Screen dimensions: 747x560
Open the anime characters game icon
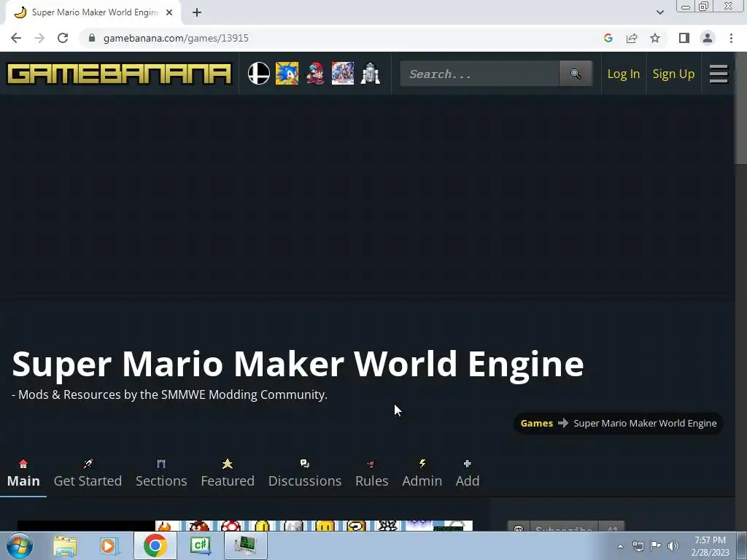tap(343, 74)
